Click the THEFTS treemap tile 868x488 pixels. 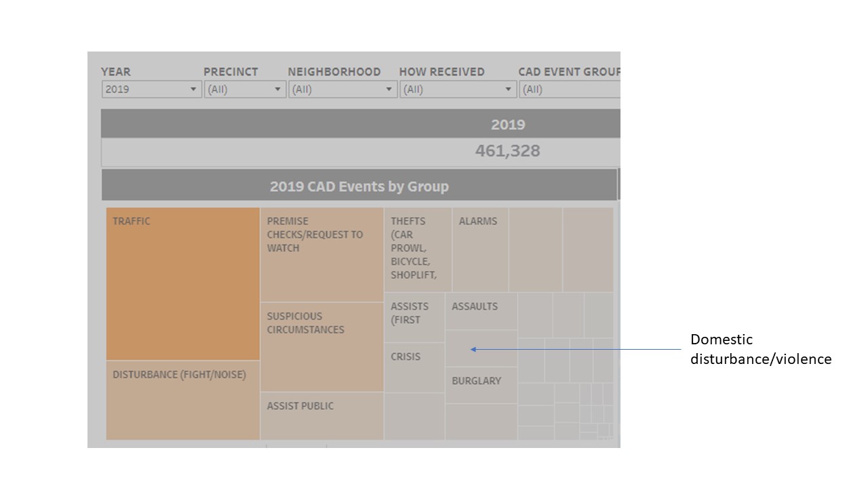[x=418, y=249]
